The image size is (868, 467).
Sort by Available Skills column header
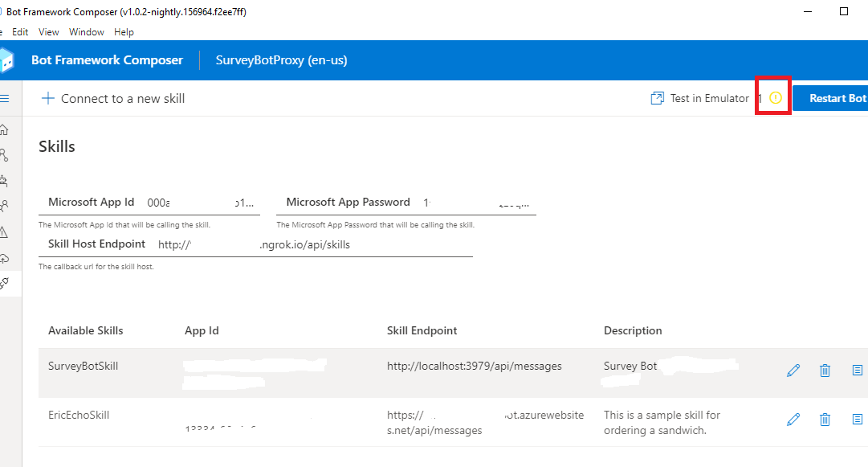[85, 330]
